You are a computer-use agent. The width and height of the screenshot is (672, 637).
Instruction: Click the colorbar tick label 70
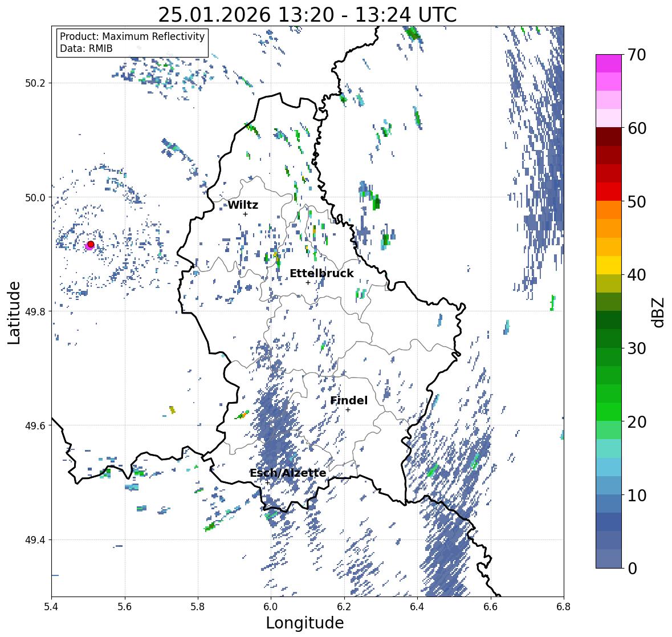637,55
